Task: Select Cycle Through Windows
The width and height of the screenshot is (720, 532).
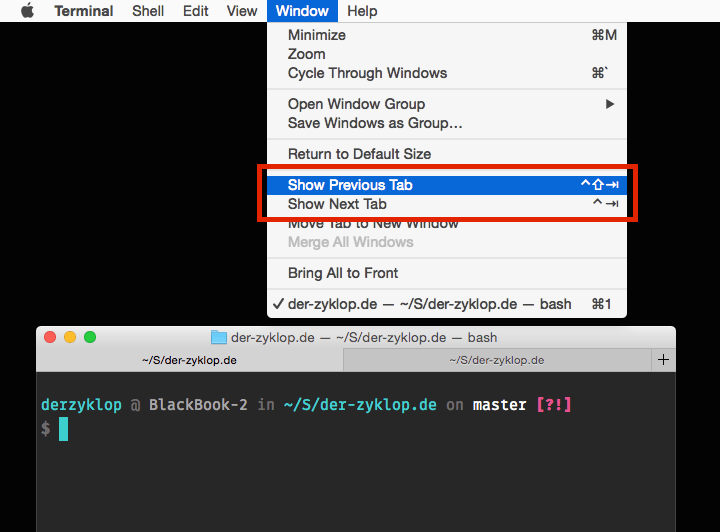Action: pos(367,73)
